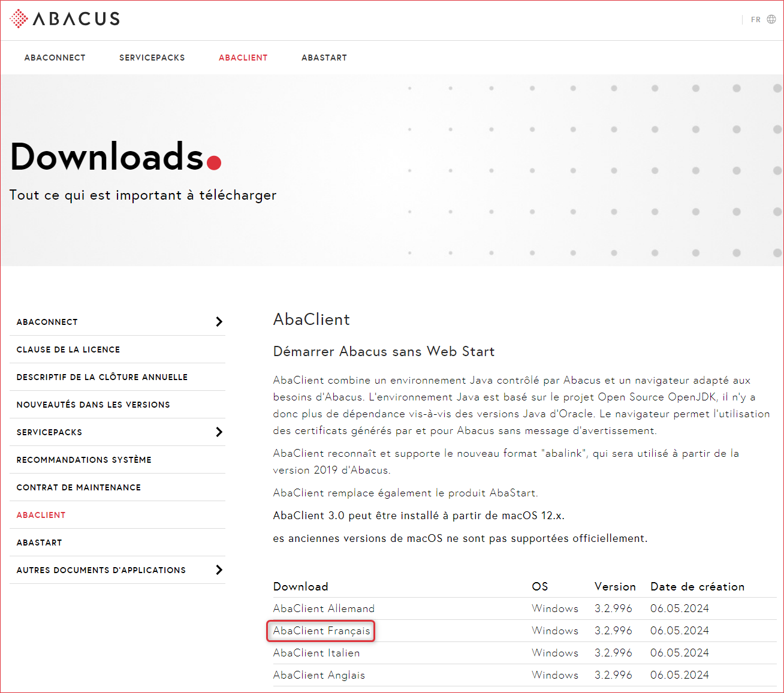Open the ABACONNECT top navigation item
784x693 pixels.
(55, 58)
